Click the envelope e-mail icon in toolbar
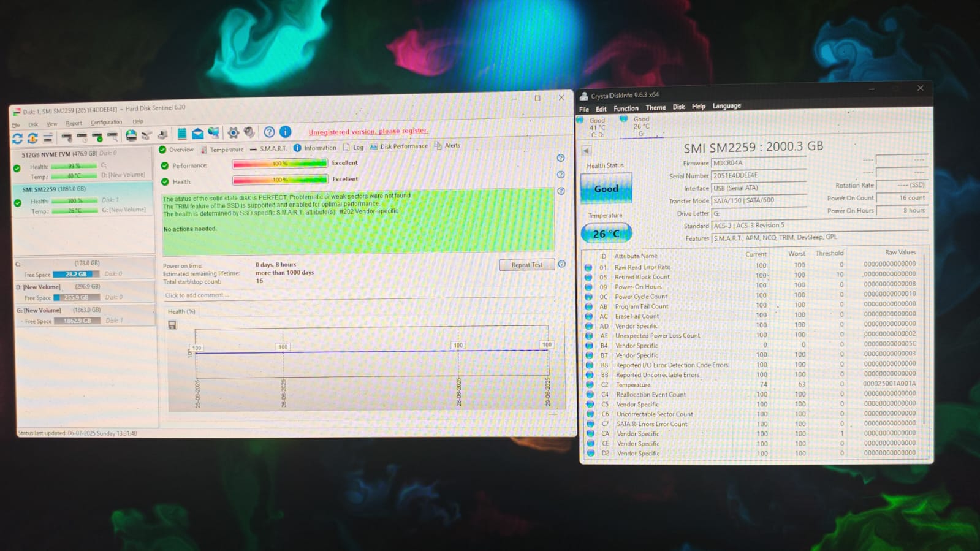 coord(197,134)
